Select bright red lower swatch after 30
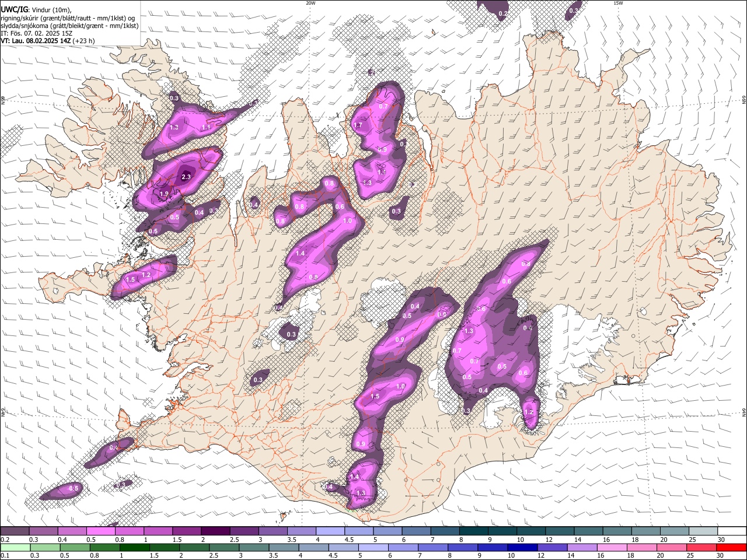The height and width of the screenshot is (560, 747). 731,547
